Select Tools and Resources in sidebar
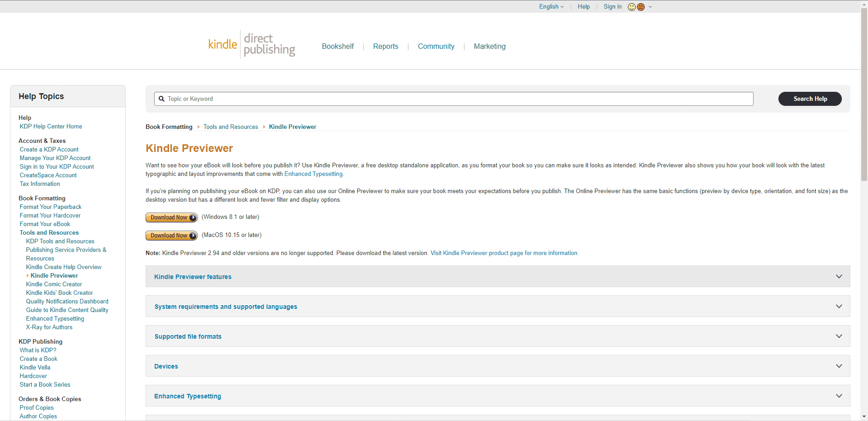 (49, 232)
